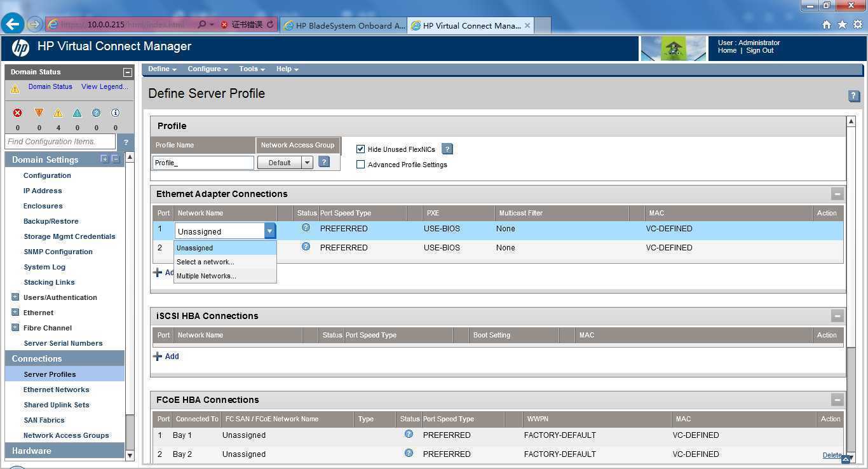Open browser favorites star icon
Screen dimensions: 868x469
[842, 25]
